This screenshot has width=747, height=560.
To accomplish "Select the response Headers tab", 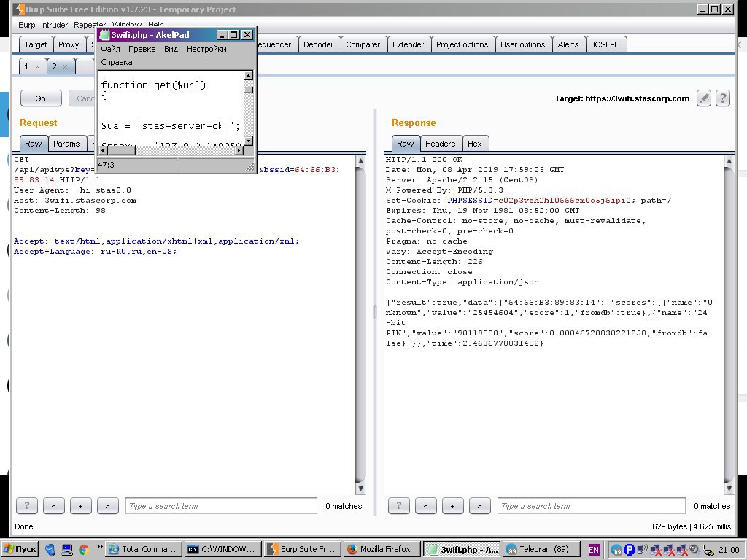I will [440, 144].
